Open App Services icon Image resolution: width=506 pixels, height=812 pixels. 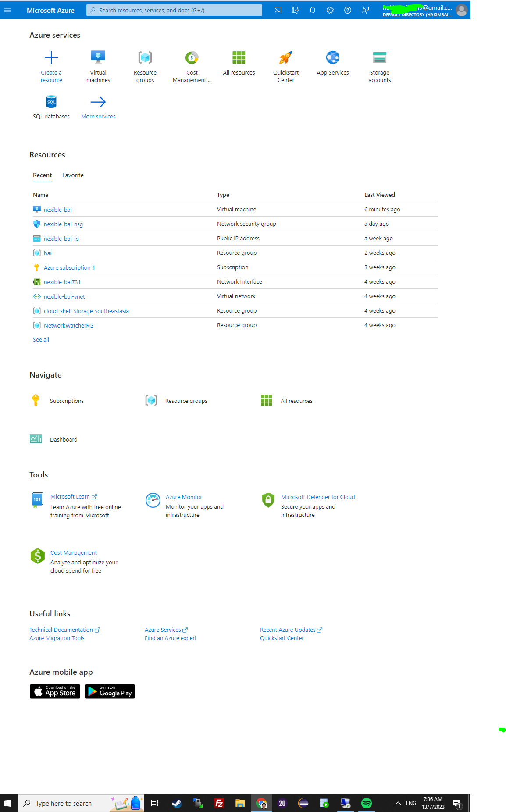click(333, 57)
